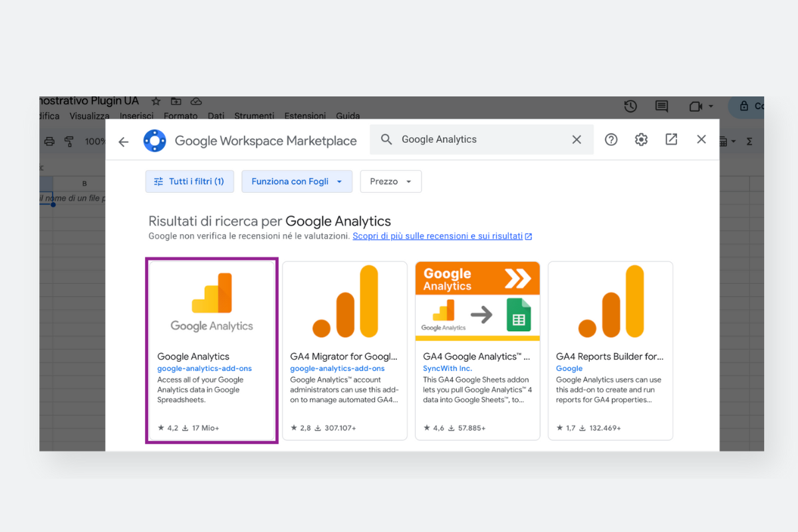Open the Google Analytics add-on card image
Viewport: 798px width, 532px height.
211,303
